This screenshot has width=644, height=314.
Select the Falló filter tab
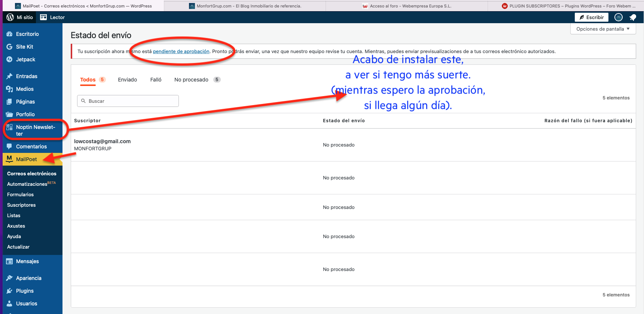coord(156,80)
